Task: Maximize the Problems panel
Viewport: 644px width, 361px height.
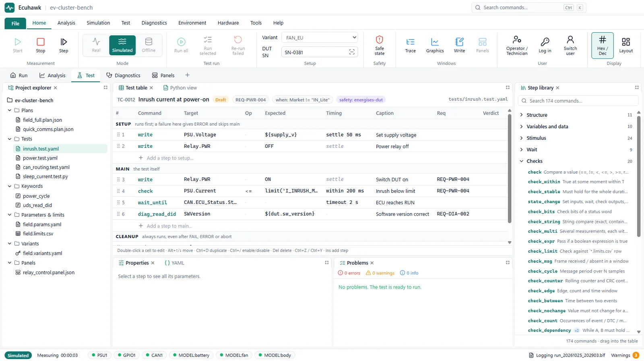Action: point(508,263)
